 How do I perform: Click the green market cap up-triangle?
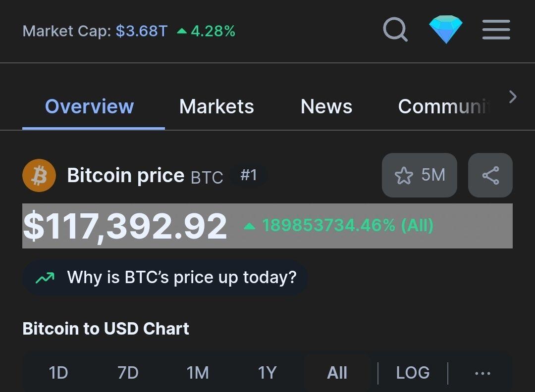pyautogui.click(x=182, y=31)
